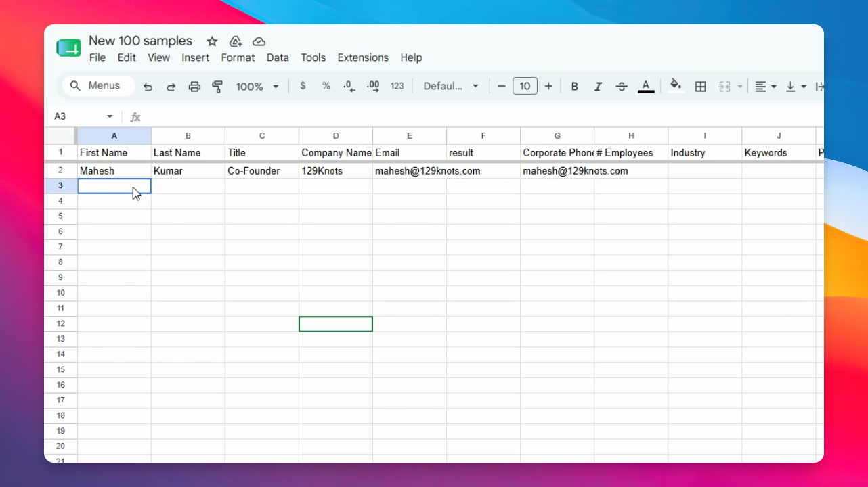The height and width of the screenshot is (487, 868).
Task: Open the fill color paint bucket
Action: pos(675,85)
